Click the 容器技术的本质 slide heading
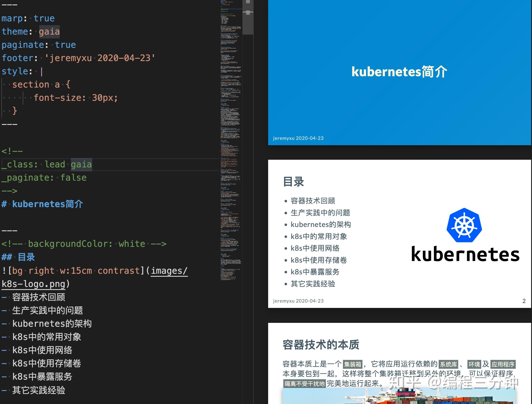Viewport: 532px width, 404px height. point(321,345)
